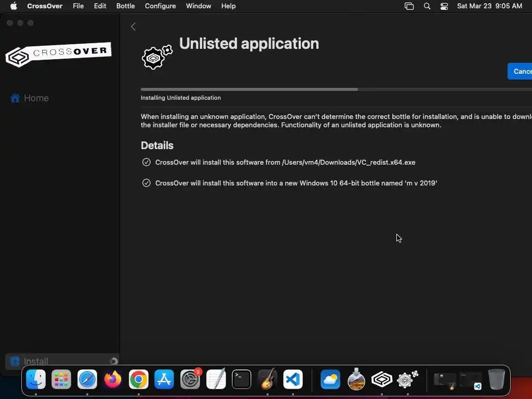Click the installation progress bar
Image resolution: width=532 pixels, height=399 pixels.
336,89
